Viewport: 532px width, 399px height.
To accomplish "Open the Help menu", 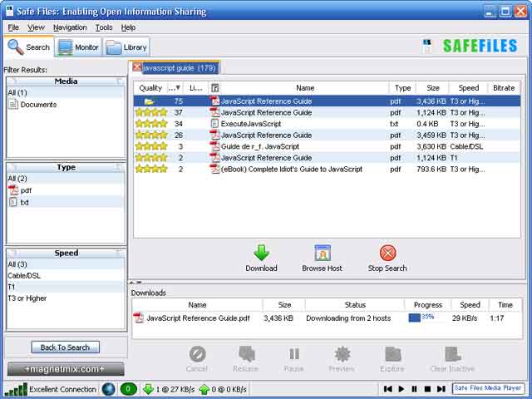I will point(128,27).
